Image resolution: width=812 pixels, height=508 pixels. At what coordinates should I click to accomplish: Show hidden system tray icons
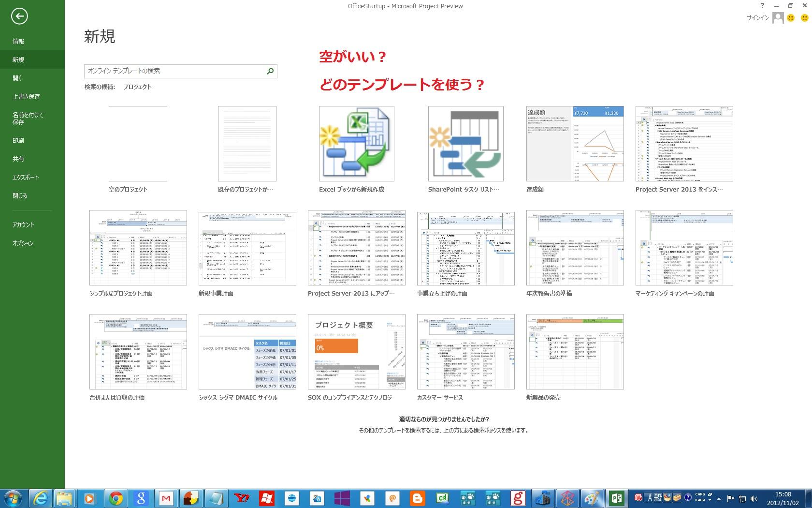719,499
